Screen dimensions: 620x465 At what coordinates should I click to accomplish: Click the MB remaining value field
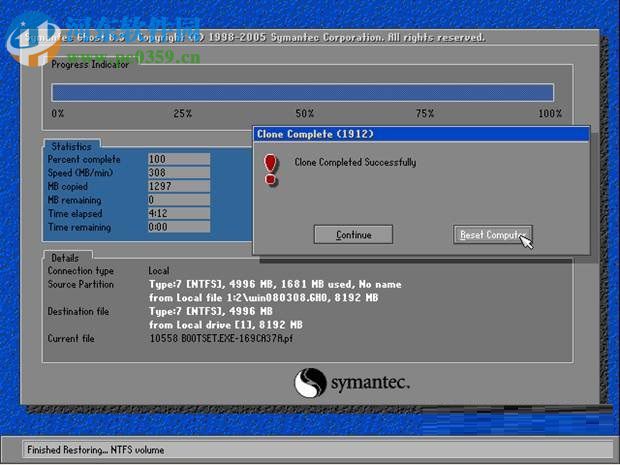(178, 200)
